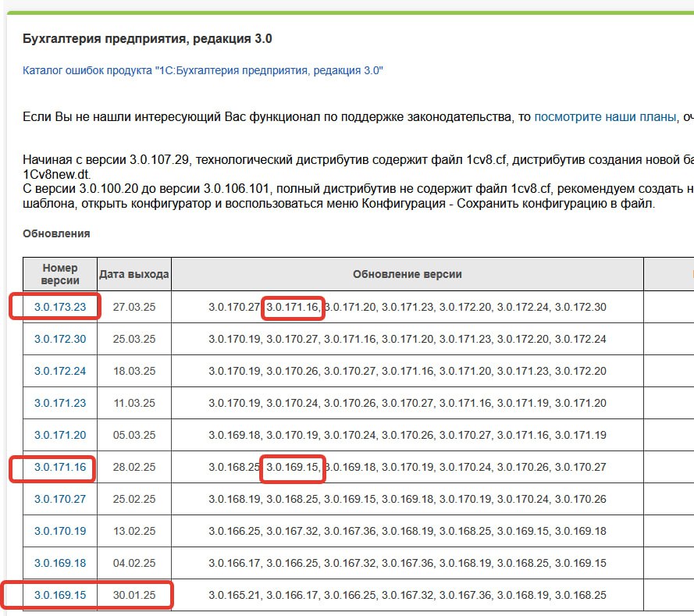Open version 3.0.171.20 link
Image resolution: width=694 pixels, height=616 pixels.
[x=60, y=435]
